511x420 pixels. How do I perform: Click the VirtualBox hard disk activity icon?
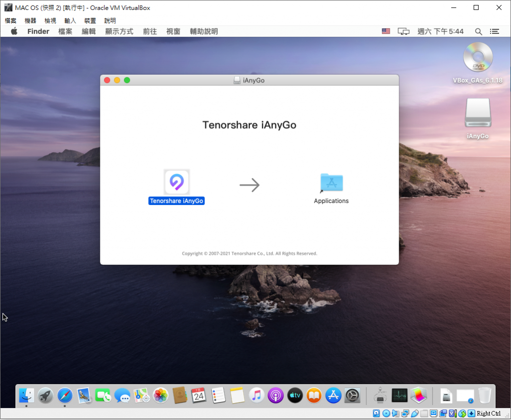tap(376, 414)
